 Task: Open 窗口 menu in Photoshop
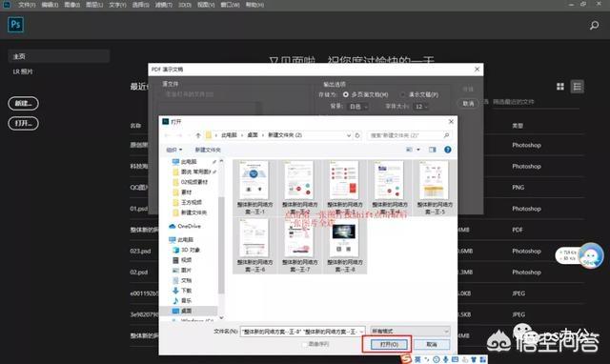230,5
